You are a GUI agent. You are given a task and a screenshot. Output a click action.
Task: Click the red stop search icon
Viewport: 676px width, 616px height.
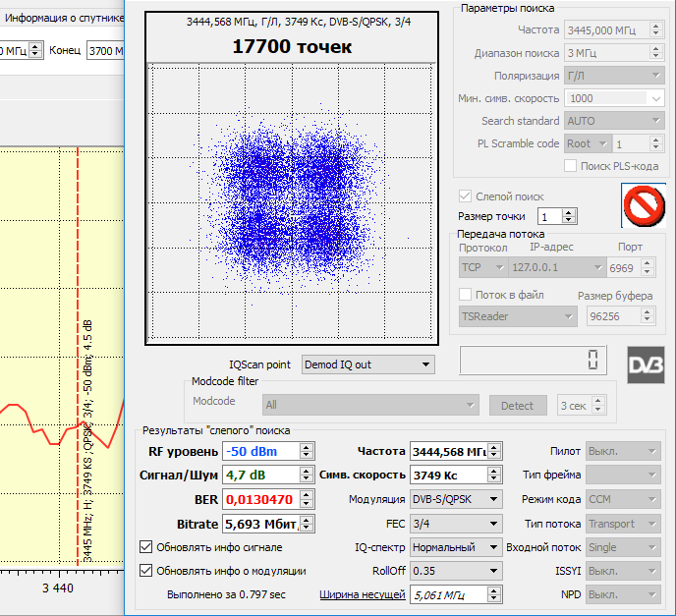coord(644,205)
